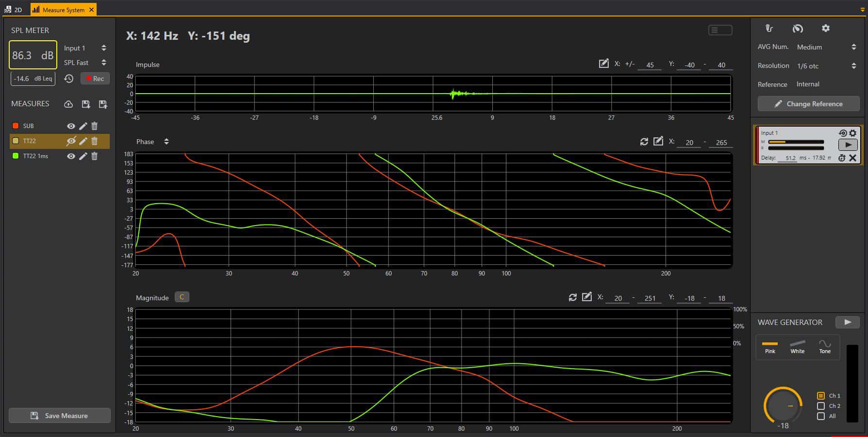This screenshot has height=437, width=868.
Task: Click the wave generator level knob
Action: click(x=782, y=405)
